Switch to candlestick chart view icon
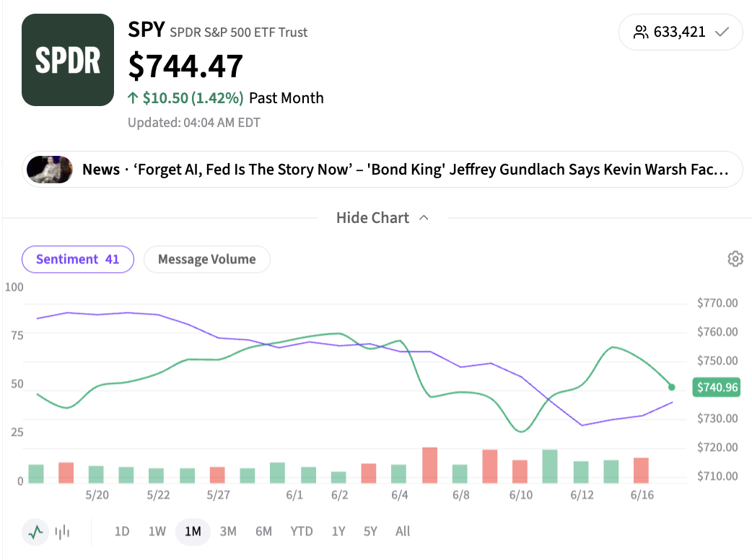 [x=62, y=532]
